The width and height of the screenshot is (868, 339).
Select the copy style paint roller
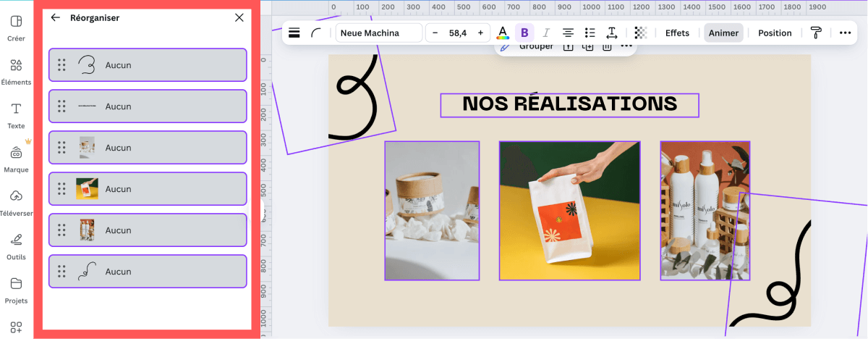(816, 33)
